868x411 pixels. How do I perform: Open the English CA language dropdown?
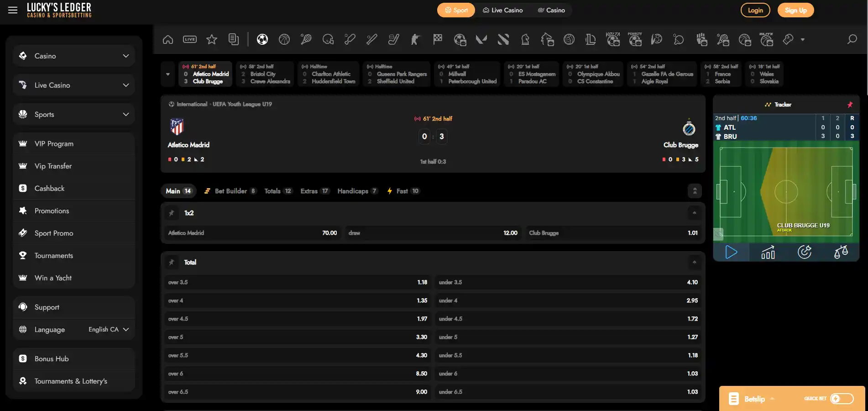click(109, 330)
